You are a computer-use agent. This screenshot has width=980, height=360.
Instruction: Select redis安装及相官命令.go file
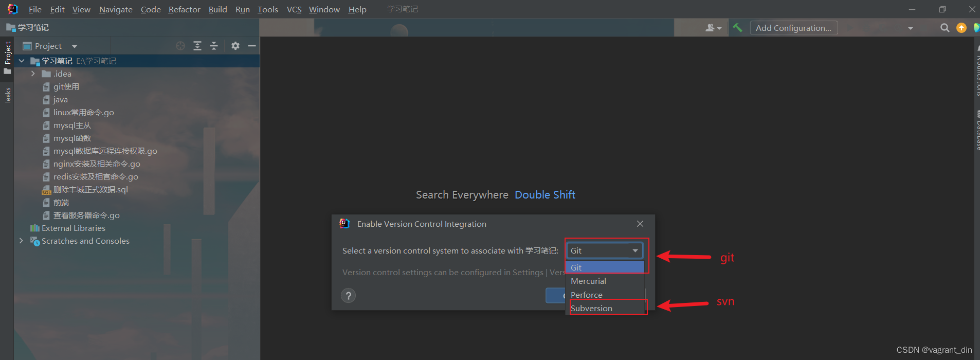click(96, 176)
